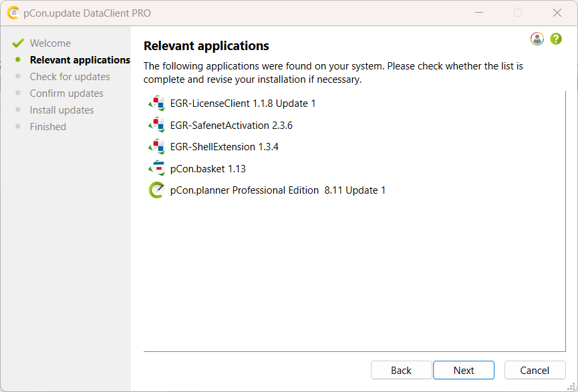The image size is (578, 392).
Task: Click the pCon.planner application icon
Action: (x=156, y=190)
